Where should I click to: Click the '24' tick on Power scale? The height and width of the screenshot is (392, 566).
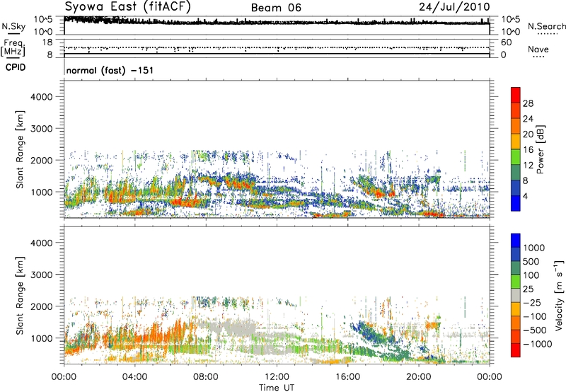[528, 119]
